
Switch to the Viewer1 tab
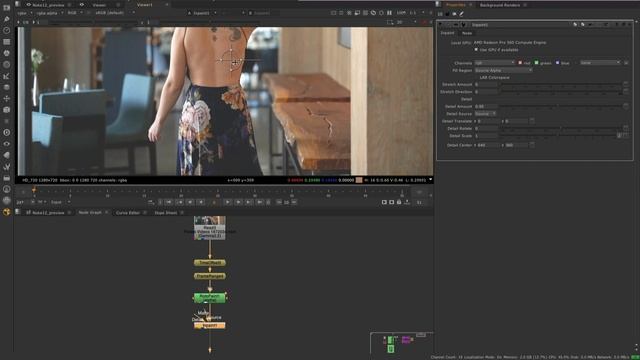coord(144,5)
